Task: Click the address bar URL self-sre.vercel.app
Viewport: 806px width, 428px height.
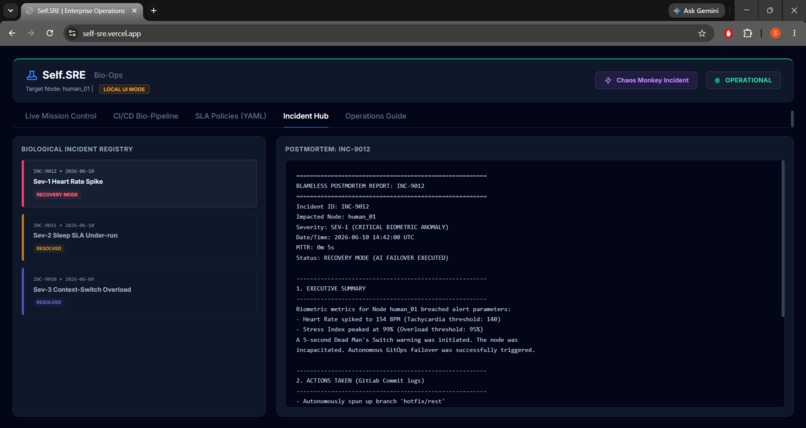Action: coord(112,33)
